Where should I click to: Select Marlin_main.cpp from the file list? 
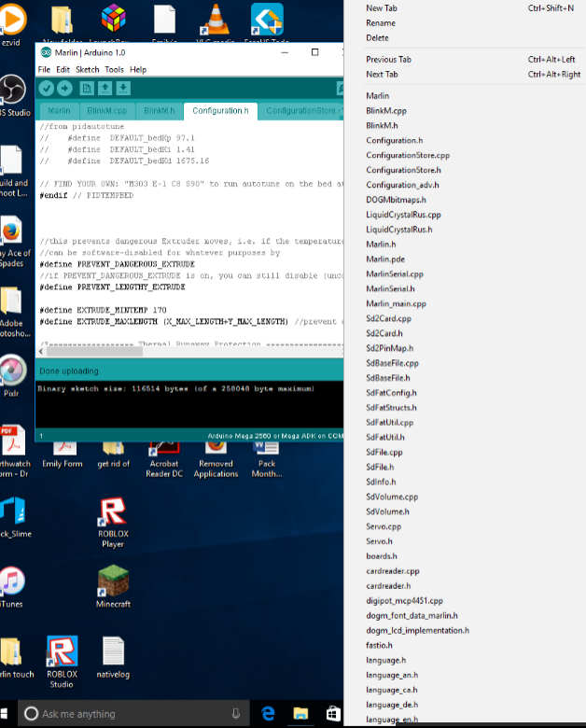click(396, 303)
